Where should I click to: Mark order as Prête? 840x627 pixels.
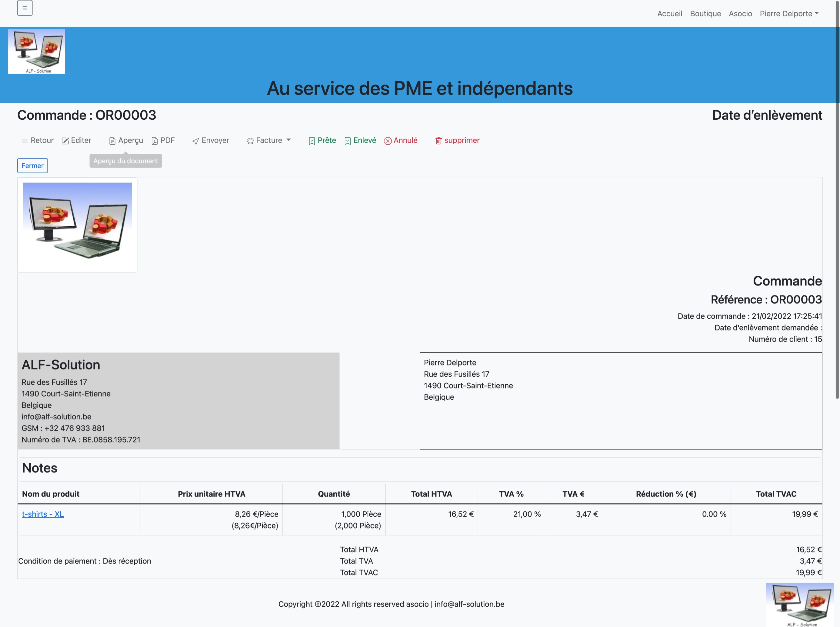tap(322, 141)
